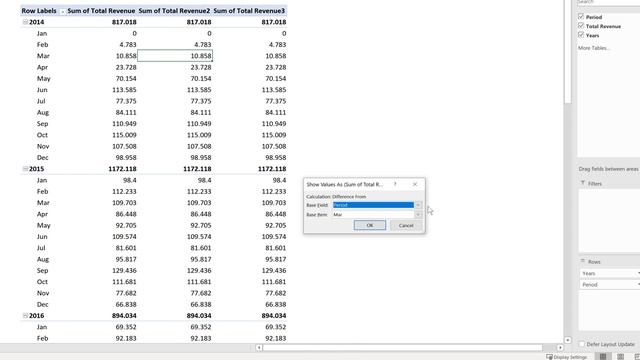
Task: Click the Rows area icon
Action: [x=583, y=261]
